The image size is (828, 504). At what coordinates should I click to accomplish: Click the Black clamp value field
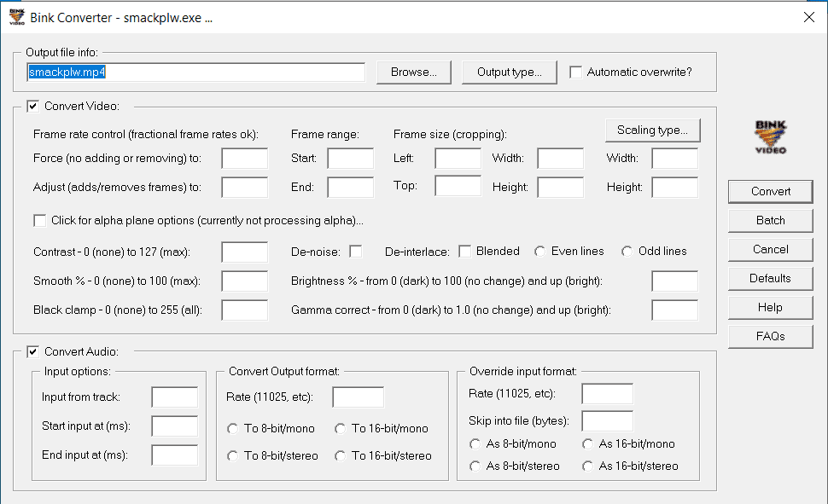[244, 310]
